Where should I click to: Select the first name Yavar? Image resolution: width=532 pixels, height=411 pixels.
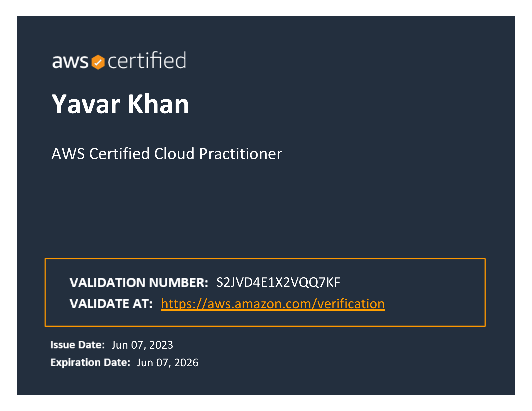tap(86, 104)
